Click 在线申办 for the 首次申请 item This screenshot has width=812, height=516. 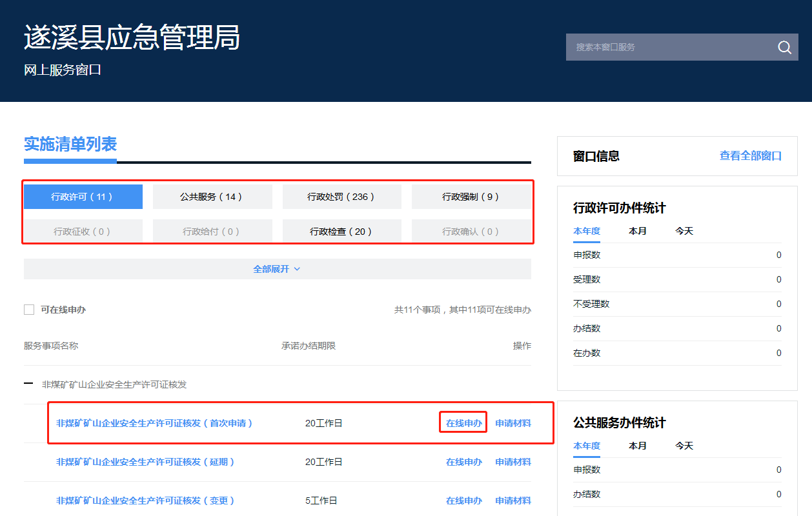(x=463, y=424)
